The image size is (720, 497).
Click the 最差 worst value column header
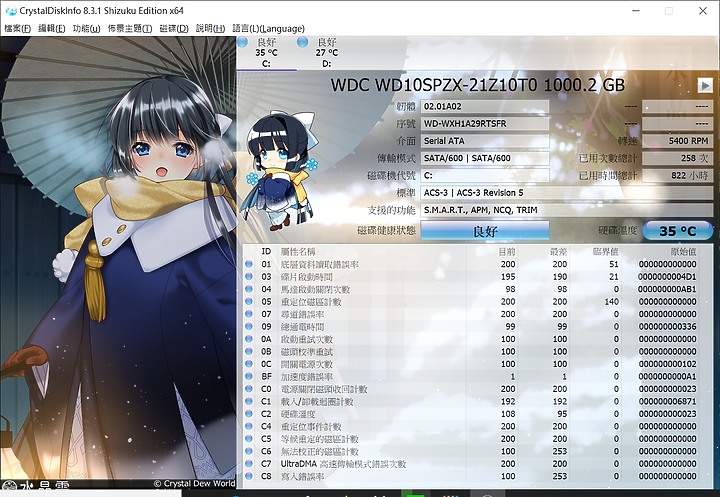558,252
